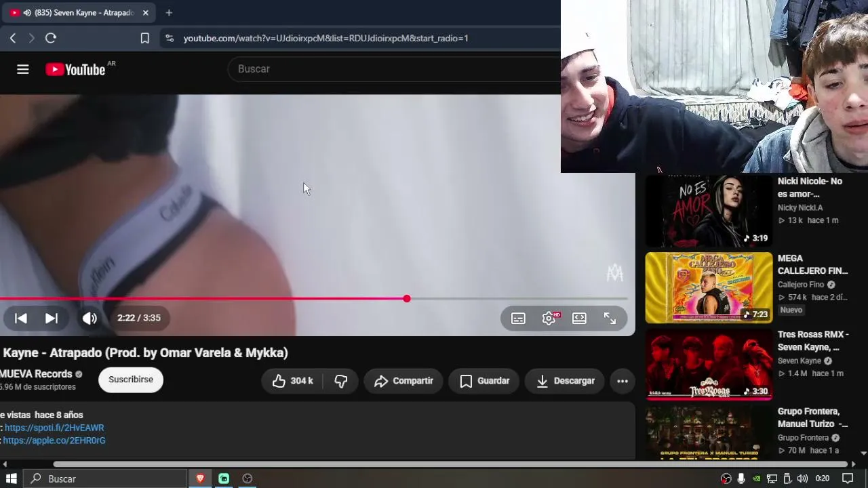The width and height of the screenshot is (868, 488).
Task: Click the address bar URL field
Action: point(325,39)
